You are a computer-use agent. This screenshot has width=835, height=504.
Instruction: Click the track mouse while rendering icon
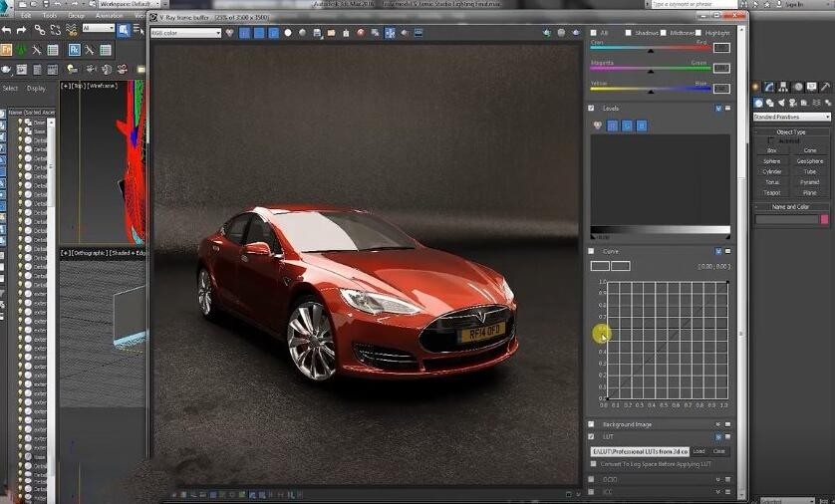390,33
